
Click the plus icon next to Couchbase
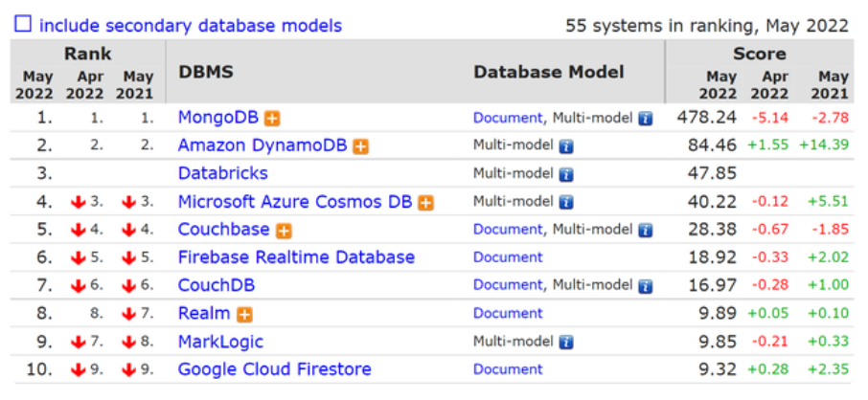pos(284,231)
